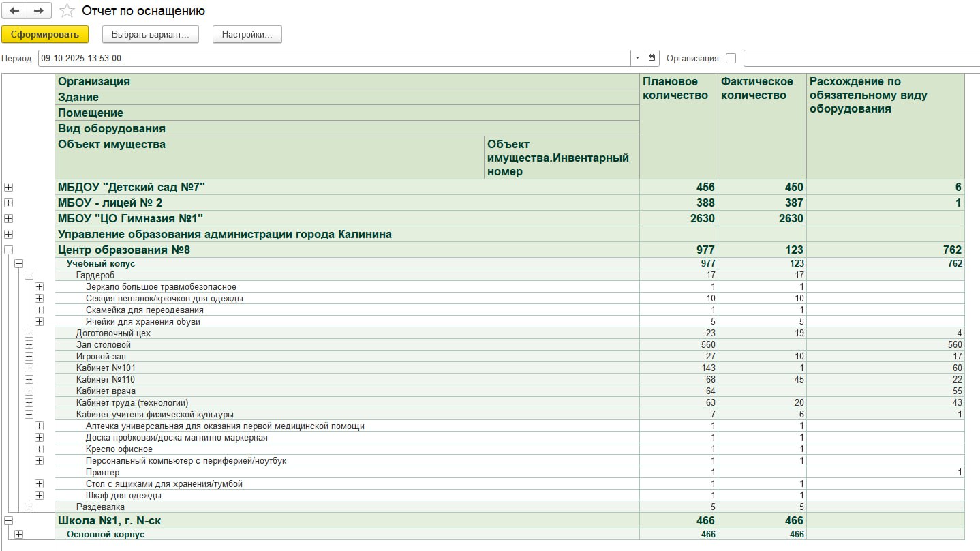Click the back navigation arrow
The image size is (980, 551).
[14, 11]
